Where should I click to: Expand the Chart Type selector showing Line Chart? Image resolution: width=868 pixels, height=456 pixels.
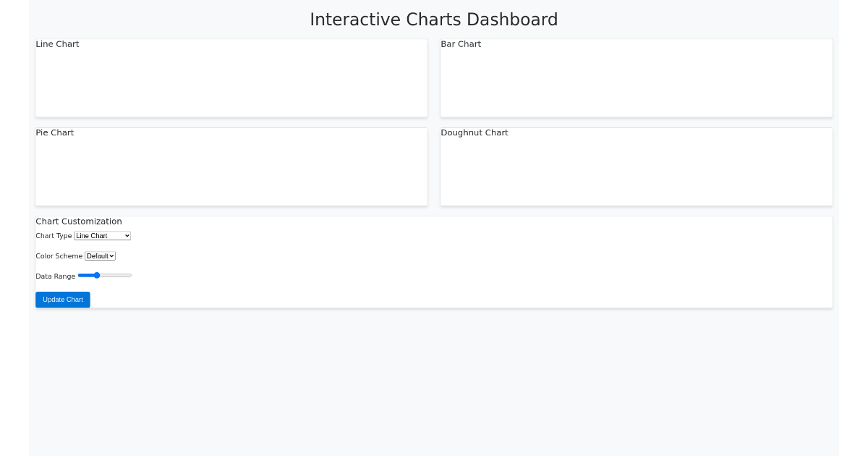click(x=101, y=235)
